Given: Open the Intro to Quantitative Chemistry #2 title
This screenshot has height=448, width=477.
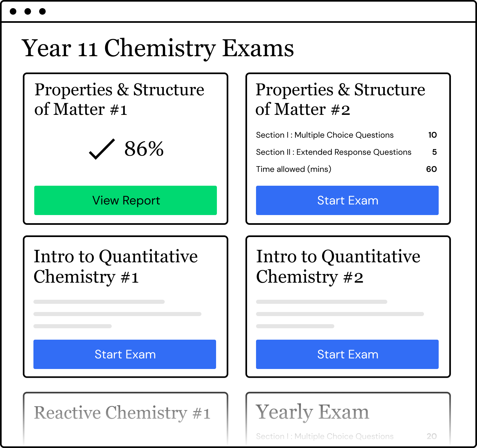Looking at the screenshot, I should click(x=338, y=266).
